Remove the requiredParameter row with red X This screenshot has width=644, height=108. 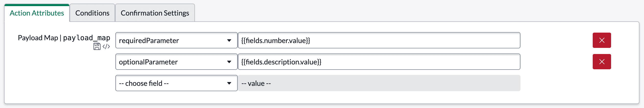click(602, 40)
